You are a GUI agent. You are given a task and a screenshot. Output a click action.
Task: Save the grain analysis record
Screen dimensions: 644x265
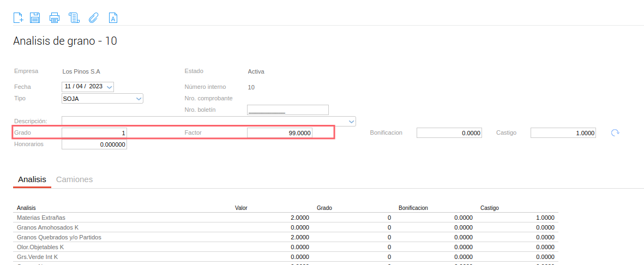coord(35,17)
